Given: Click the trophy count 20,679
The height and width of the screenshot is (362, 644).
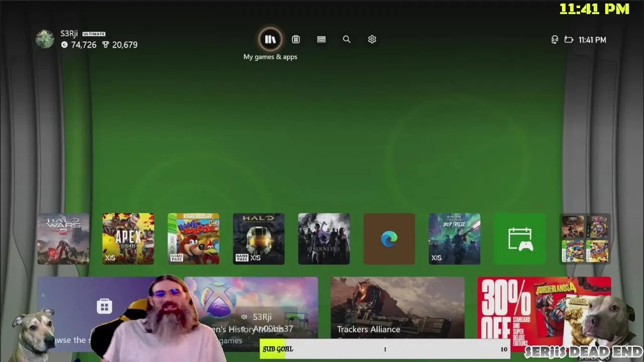Looking at the screenshot, I should coord(125,45).
